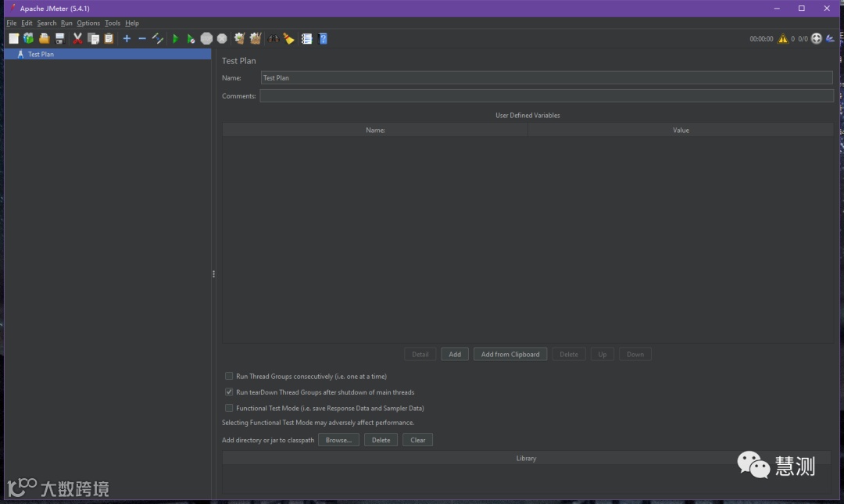Open Search with binoculars icon

[x=274, y=39]
